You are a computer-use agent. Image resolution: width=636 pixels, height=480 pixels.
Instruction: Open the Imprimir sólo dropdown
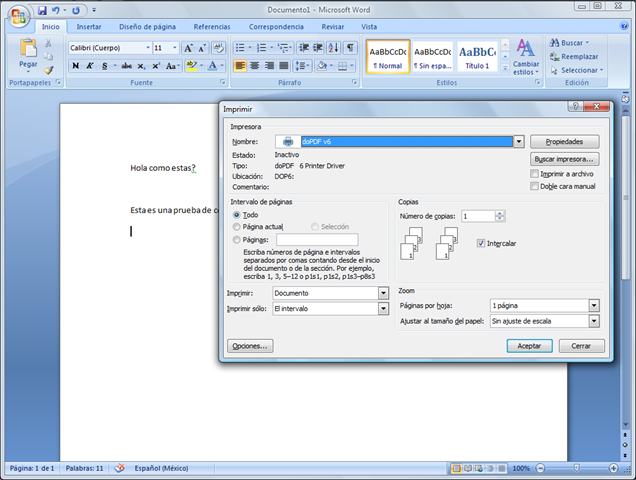tap(383, 309)
